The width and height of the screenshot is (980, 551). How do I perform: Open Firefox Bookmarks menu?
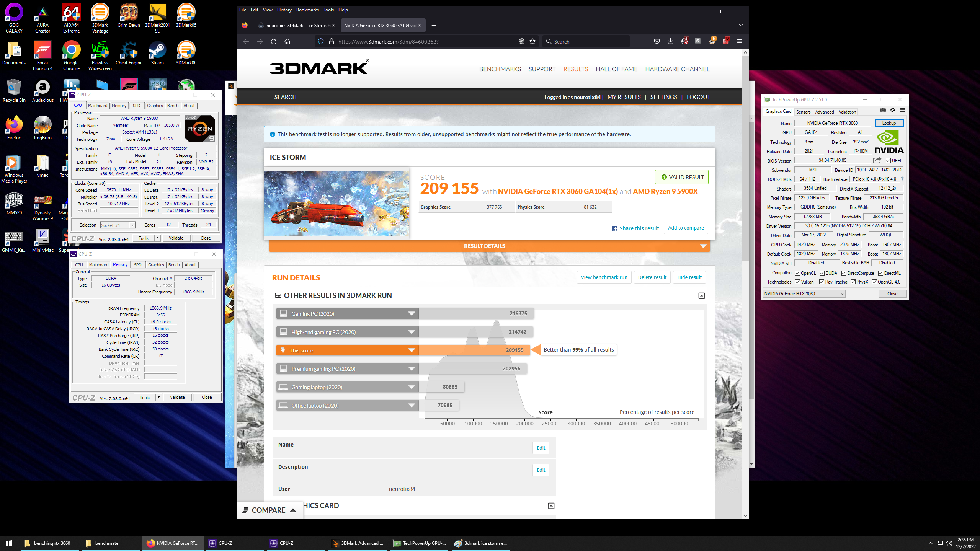click(307, 10)
